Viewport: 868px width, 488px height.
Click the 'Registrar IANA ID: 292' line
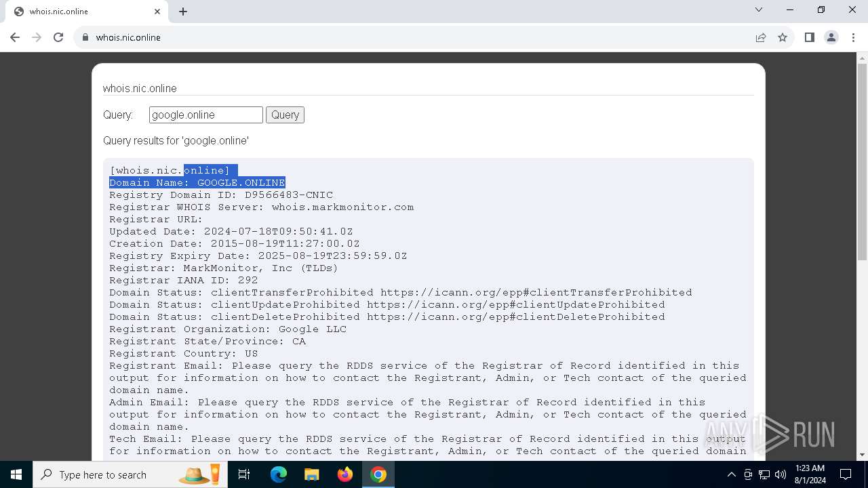(x=184, y=281)
